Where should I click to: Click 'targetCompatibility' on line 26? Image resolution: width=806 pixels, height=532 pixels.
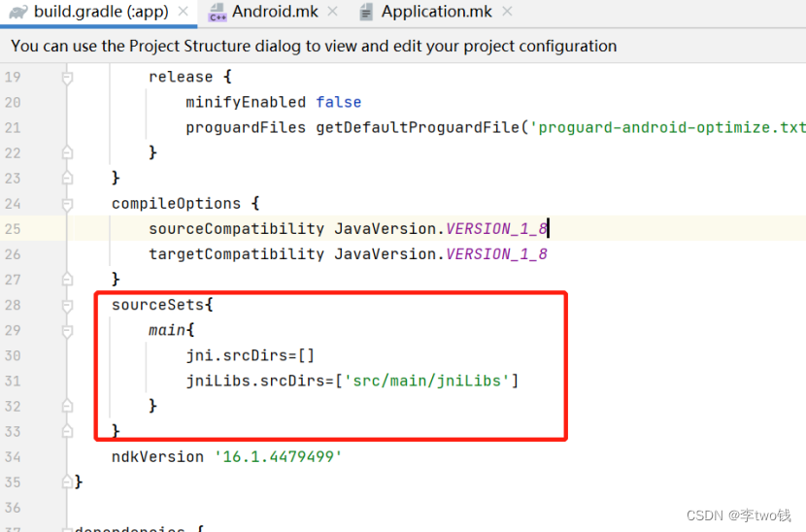click(236, 254)
